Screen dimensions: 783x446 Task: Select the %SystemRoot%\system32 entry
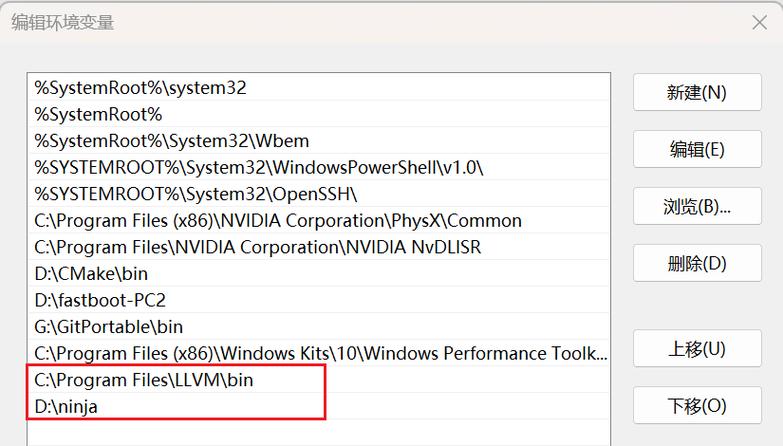140,88
